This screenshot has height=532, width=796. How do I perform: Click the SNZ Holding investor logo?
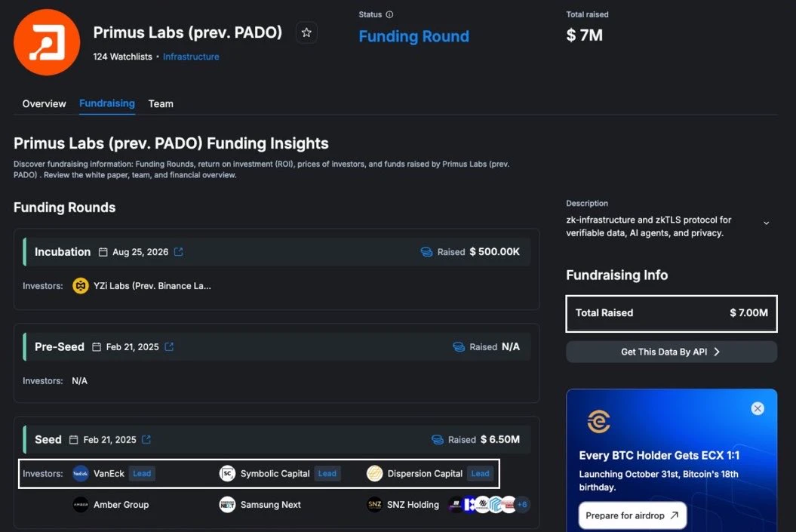(375, 505)
